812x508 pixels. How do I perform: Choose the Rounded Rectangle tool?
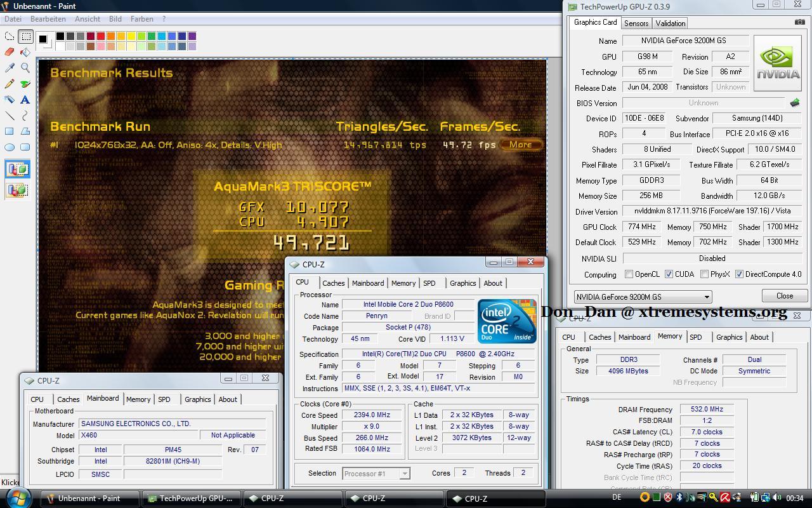[x=25, y=147]
